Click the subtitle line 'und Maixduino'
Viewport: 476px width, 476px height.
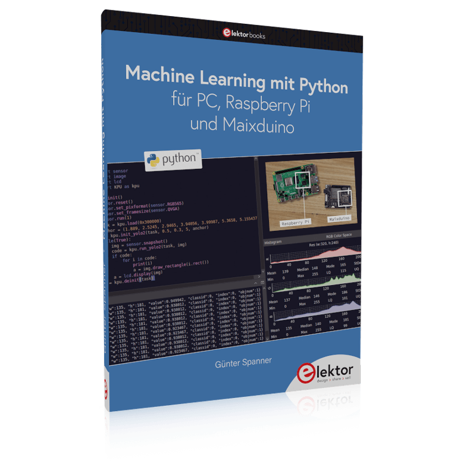pyautogui.click(x=242, y=125)
